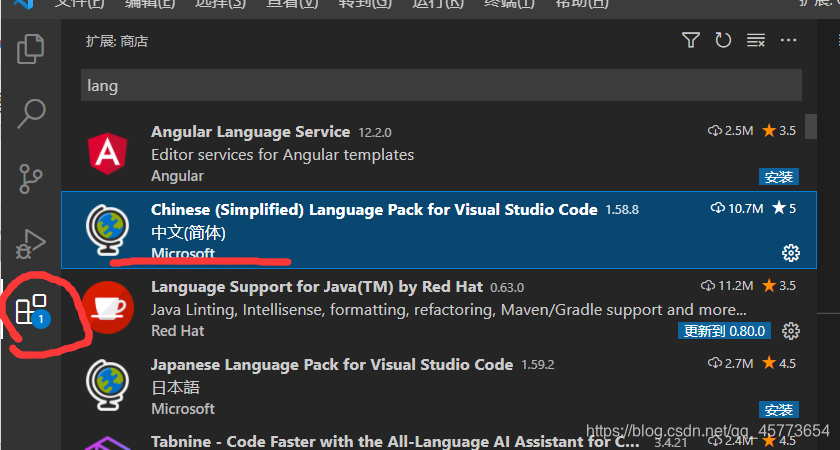Install the Angular Language Service extension

pos(778,176)
